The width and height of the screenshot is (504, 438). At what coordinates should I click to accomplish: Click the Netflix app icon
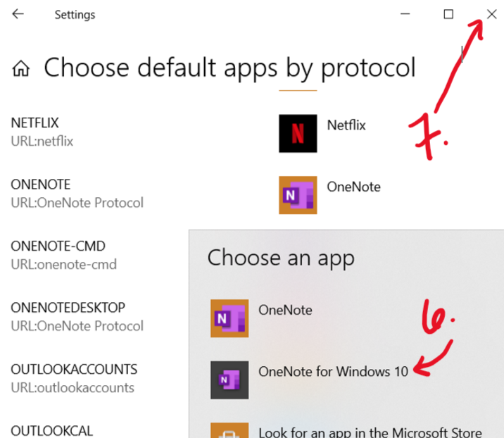click(298, 133)
